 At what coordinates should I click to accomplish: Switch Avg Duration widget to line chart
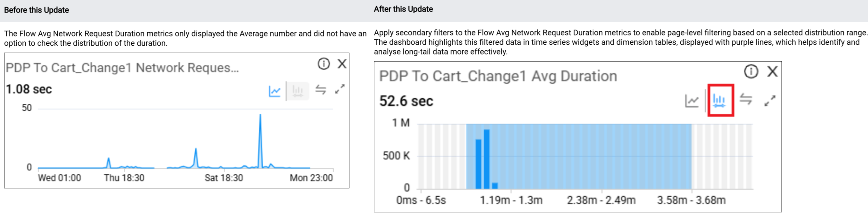[x=692, y=100]
